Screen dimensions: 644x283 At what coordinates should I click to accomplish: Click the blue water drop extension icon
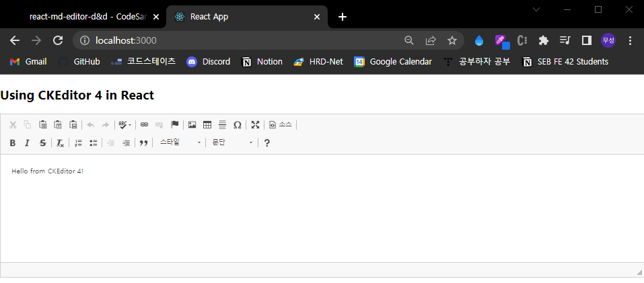[x=479, y=40]
